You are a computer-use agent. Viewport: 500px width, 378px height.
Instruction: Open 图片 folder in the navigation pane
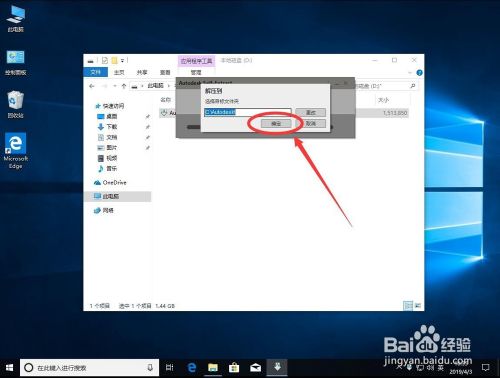point(112,147)
